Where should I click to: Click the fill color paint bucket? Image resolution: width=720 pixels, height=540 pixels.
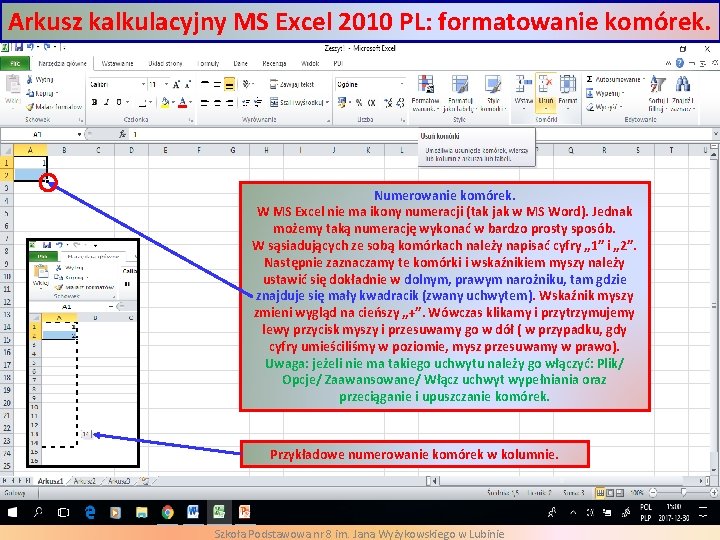[x=165, y=103]
